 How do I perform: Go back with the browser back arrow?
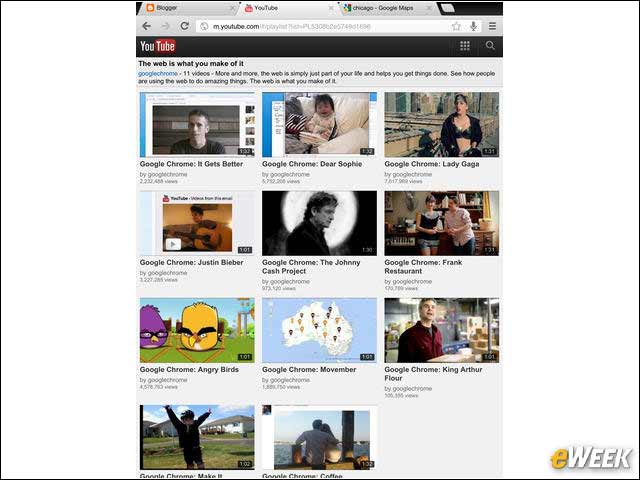point(147,26)
